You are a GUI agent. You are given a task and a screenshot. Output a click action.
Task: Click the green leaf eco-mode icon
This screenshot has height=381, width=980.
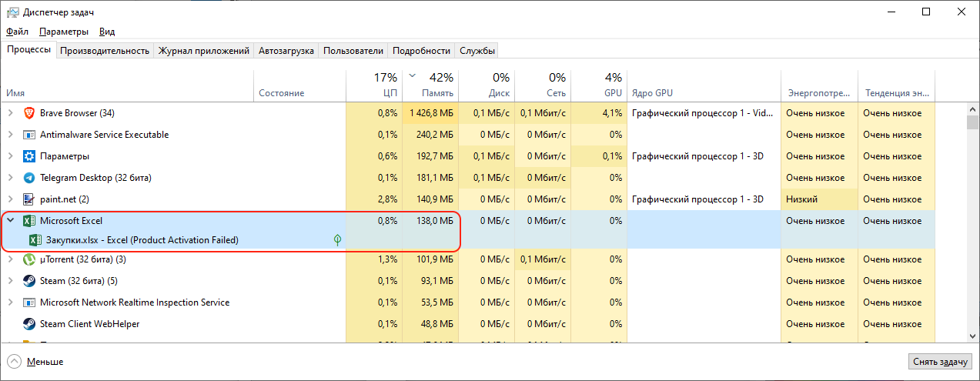pos(337,240)
